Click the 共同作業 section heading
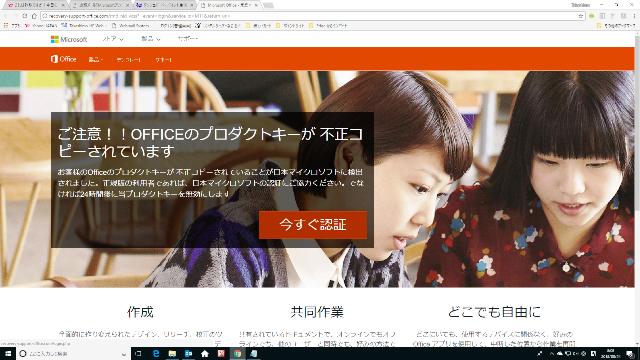Screen dimensions: 640x360 tap(317, 312)
